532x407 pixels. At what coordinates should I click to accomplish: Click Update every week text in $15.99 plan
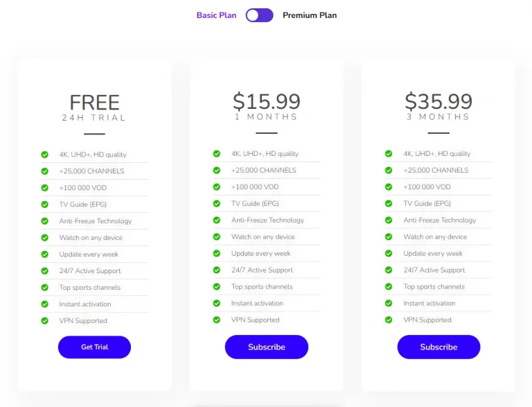pyautogui.click(x=261, y=254)
